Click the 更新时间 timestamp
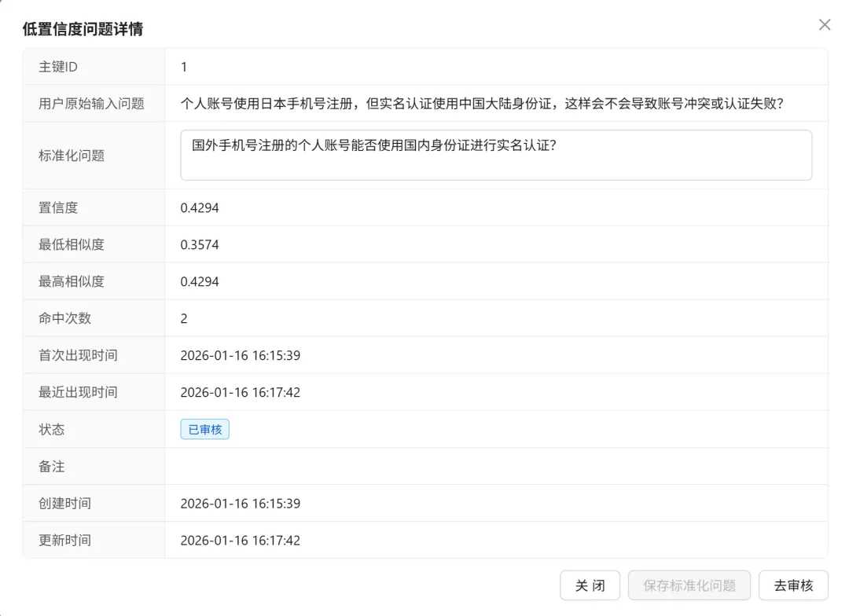This screenshot has width=849, height=616. tap(241, 540)
